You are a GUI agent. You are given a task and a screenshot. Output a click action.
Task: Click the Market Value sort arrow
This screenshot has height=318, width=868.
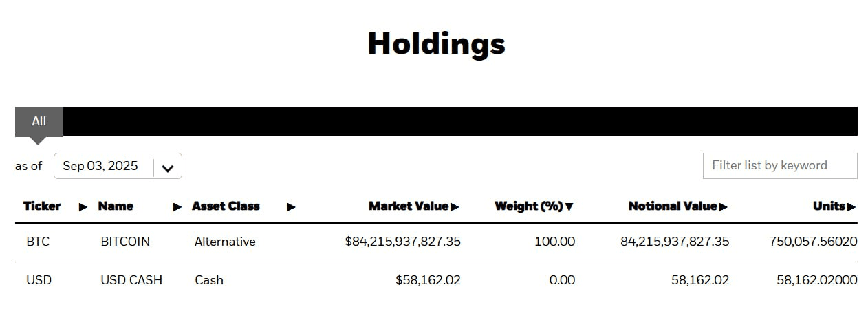[455, 206]
